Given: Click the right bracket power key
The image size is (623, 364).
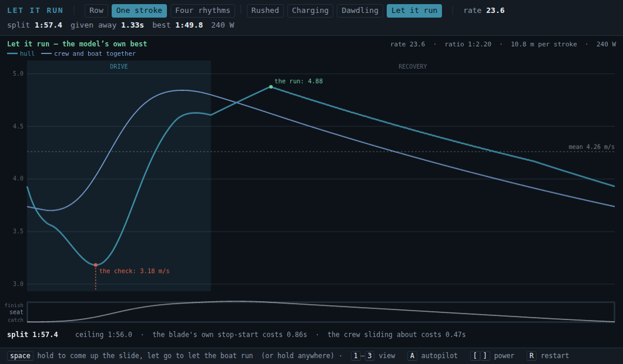Looking at the screenshot, I should 484,356.
